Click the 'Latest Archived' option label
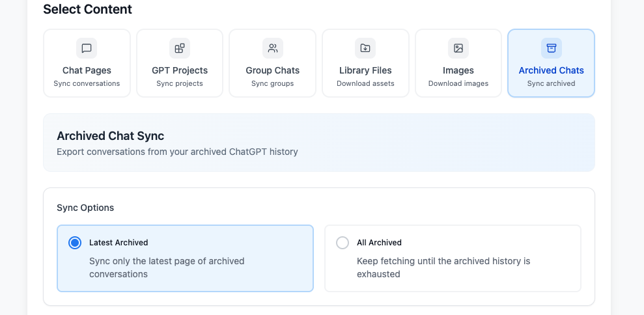This screenshot has height=315, width=644. click(119, 243)
